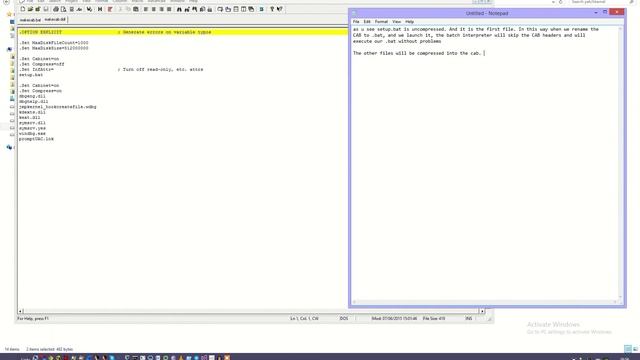
Task: Click the 'promptUAC.lnk' line
Action: pyautogui.click(x=36, y=138)
